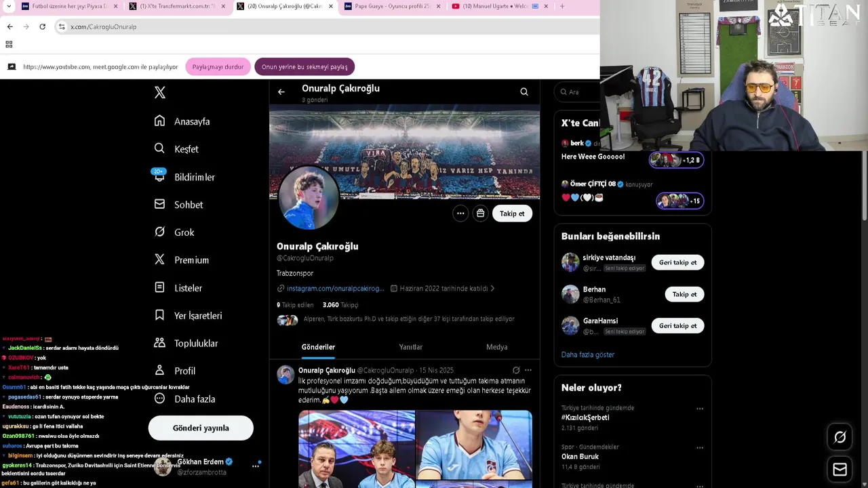Open new Chrome tab plus button
Screen dimensions: 868x488
562,6
